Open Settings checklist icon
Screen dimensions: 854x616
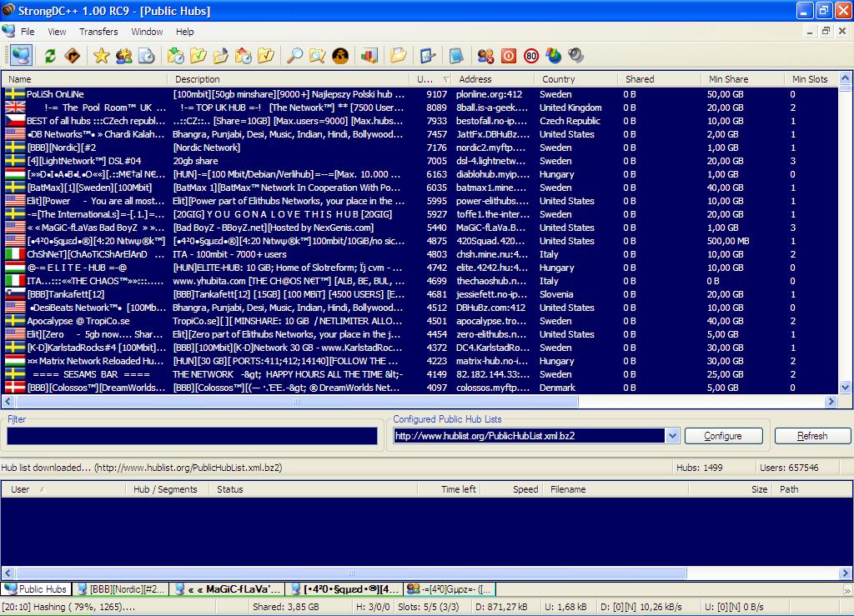click(x=428, y=56)
